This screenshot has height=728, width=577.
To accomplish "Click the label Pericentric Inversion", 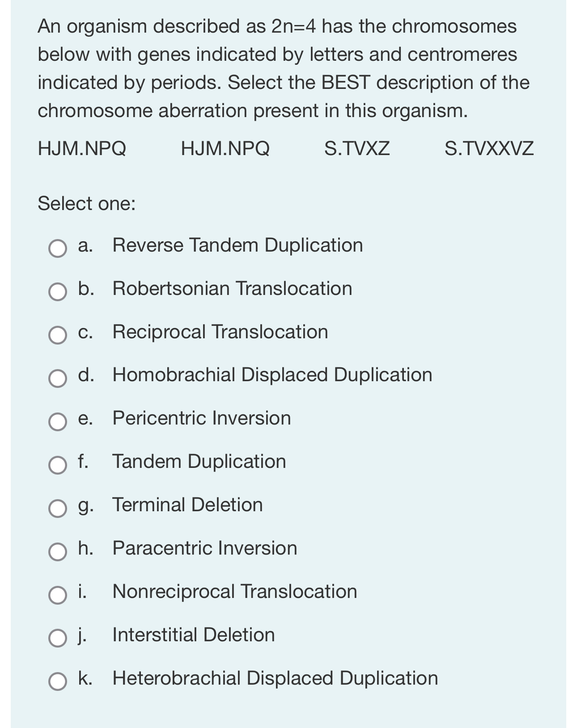I will pyautogui.click(x=201, y=419).
